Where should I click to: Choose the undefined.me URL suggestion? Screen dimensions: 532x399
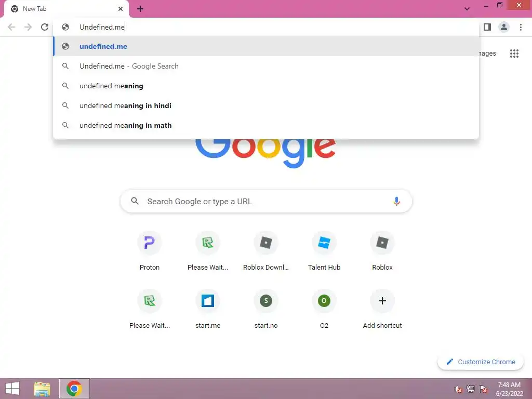pyautogui.click(x=266, y=46)
